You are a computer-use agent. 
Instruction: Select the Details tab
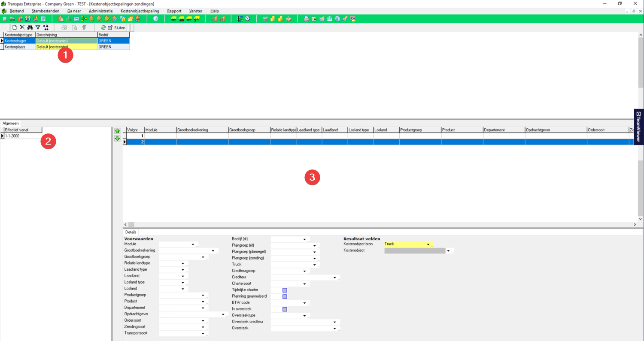click(x=131, y=232)
